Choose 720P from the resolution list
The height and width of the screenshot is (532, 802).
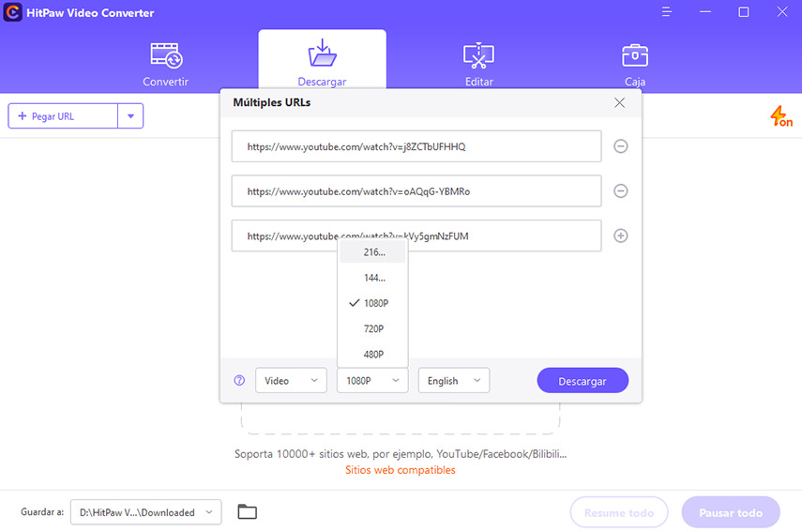pyautogui.click(x=373, y=328)
